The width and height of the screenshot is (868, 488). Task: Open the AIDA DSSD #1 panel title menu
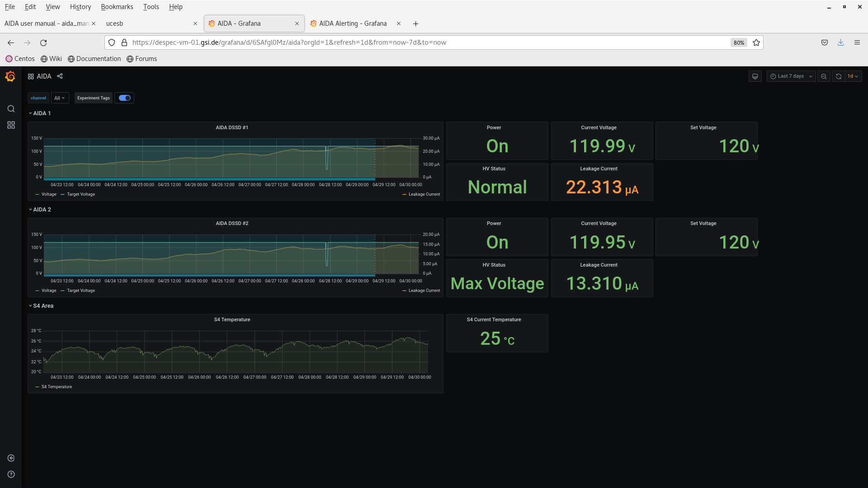pyautogui.click(x=232, y=128)
